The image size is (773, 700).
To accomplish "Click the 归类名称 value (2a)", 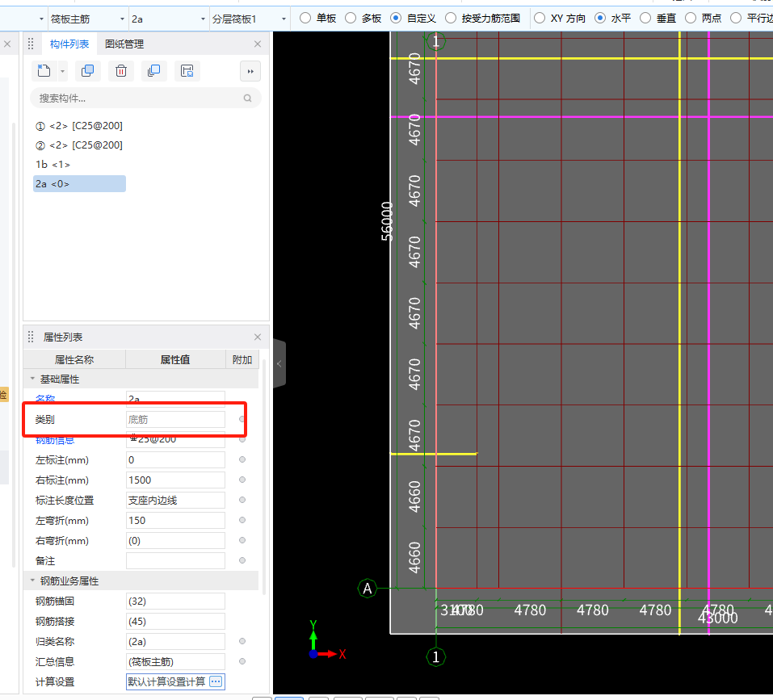I will pyautogui.click(x=175, y=642).
